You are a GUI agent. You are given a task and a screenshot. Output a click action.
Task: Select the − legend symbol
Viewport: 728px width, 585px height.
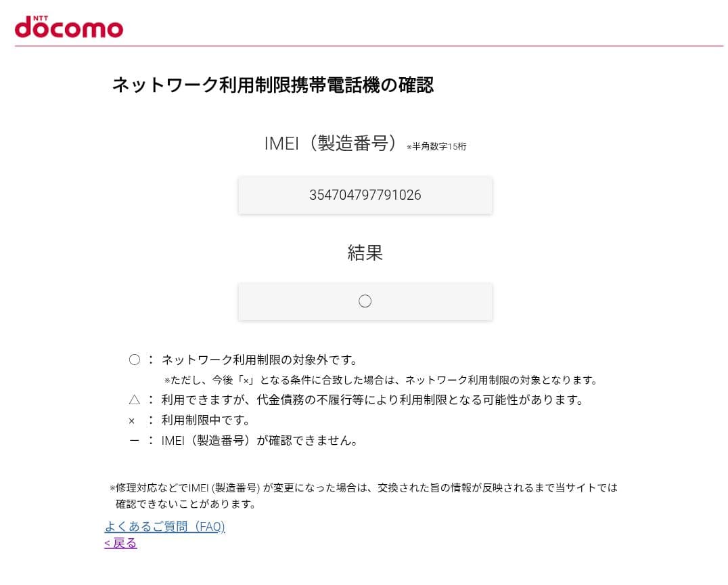click(133, 440)
